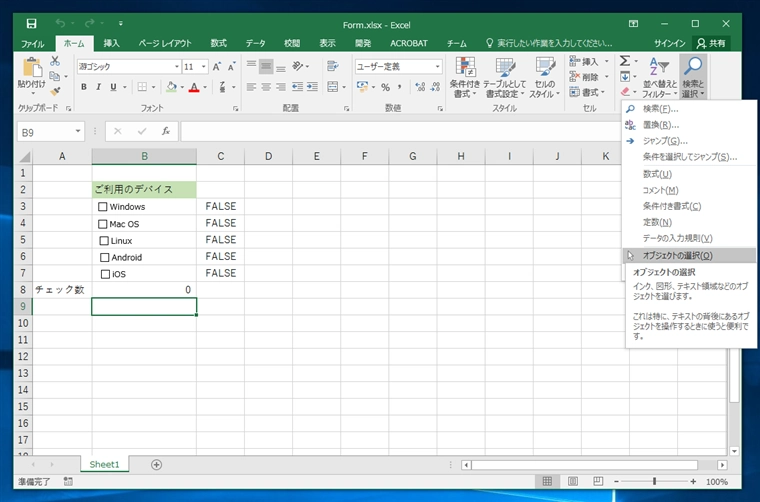Screen dimensions: 760x502
Task: Open the number format dropdown ユーザー定義
Action: [x=437, y=66]
